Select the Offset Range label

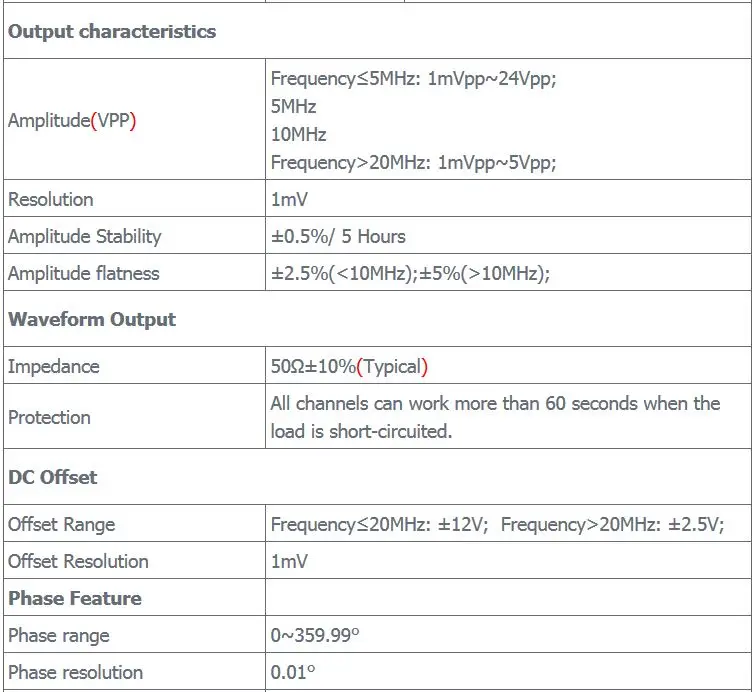click(61, 524)
